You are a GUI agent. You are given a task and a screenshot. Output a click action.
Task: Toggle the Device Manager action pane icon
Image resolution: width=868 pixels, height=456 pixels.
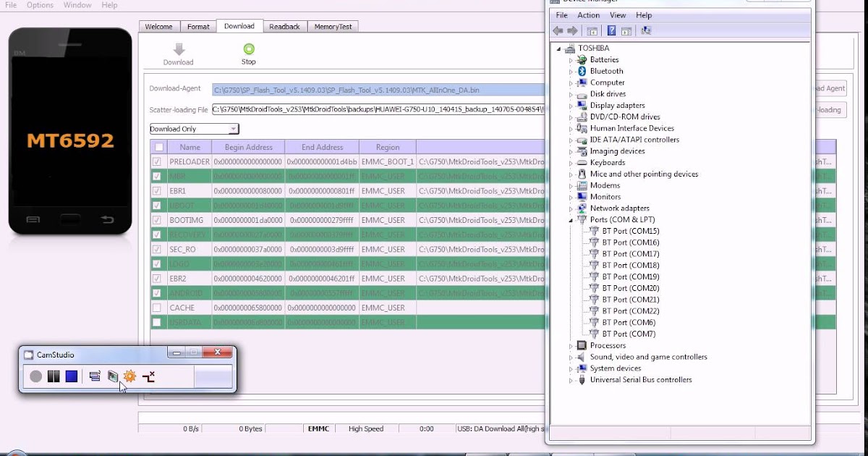click(x=626, y=30)
